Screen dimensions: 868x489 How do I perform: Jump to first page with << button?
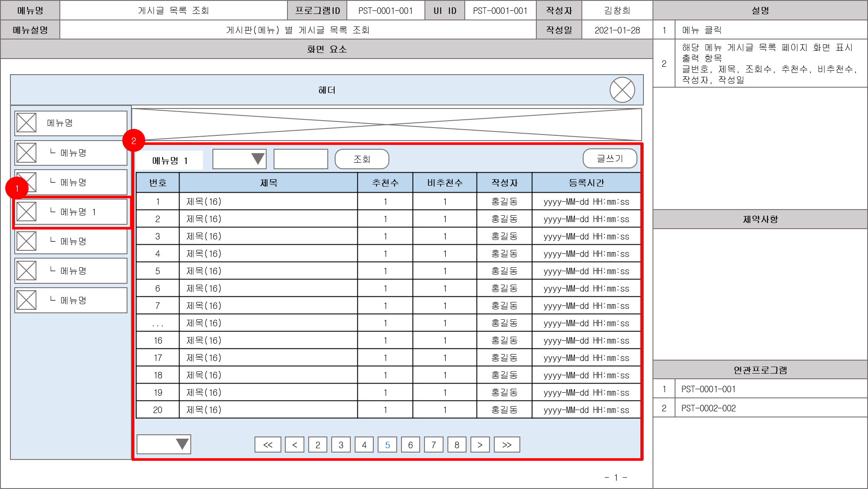pos(268,445)
